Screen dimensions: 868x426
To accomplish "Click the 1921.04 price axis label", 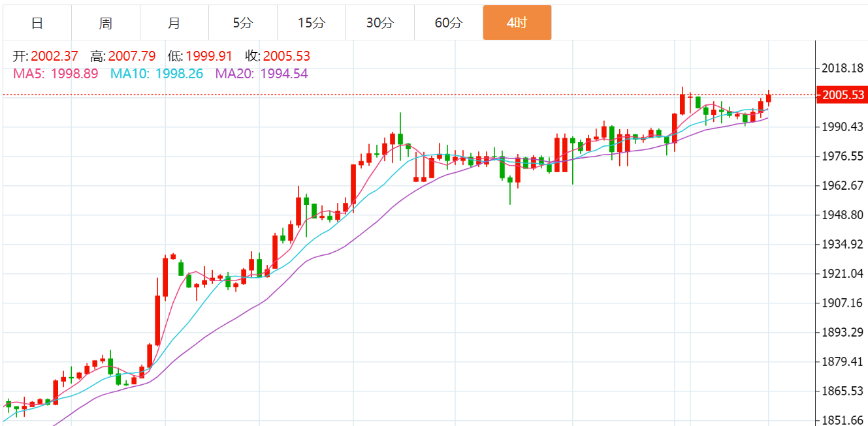I will 843,274.
